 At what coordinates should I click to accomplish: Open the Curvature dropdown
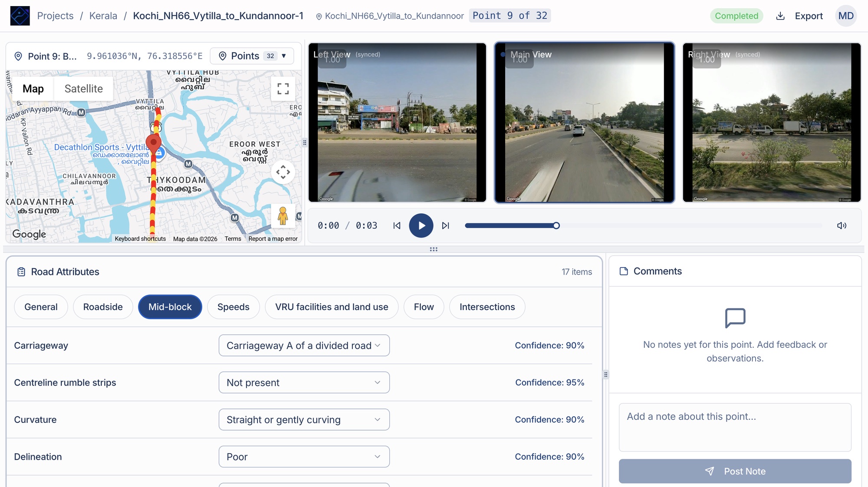pos(304,420)
